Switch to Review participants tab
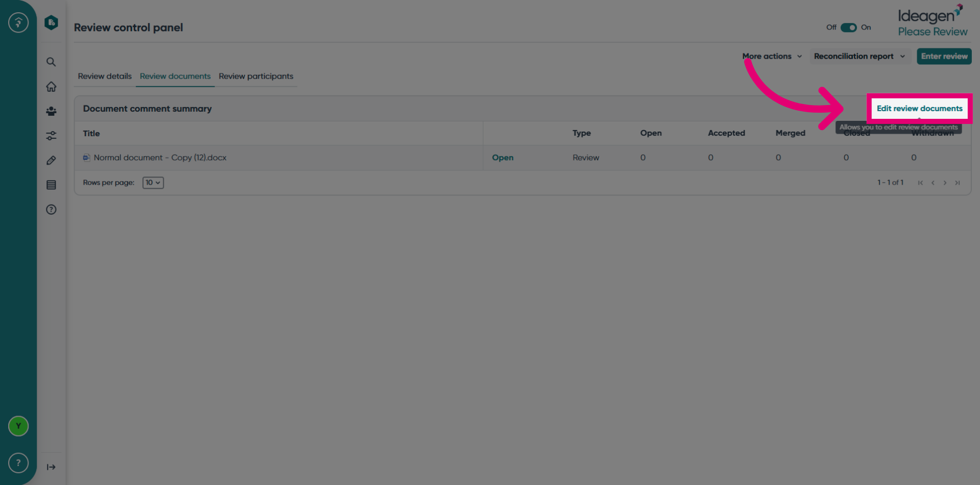Screen dimensions: 980x485 point(256,76)
